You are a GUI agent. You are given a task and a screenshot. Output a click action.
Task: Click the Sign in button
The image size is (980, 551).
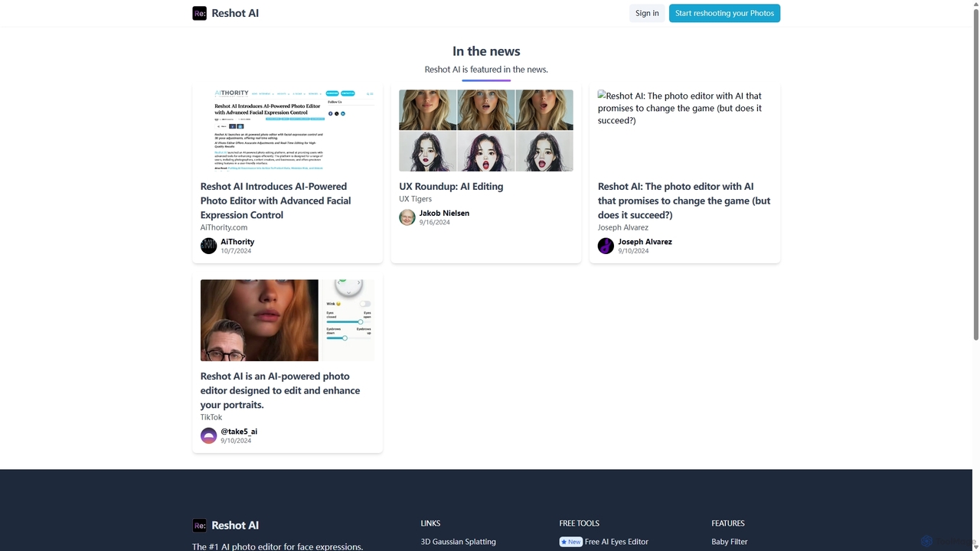647,13
